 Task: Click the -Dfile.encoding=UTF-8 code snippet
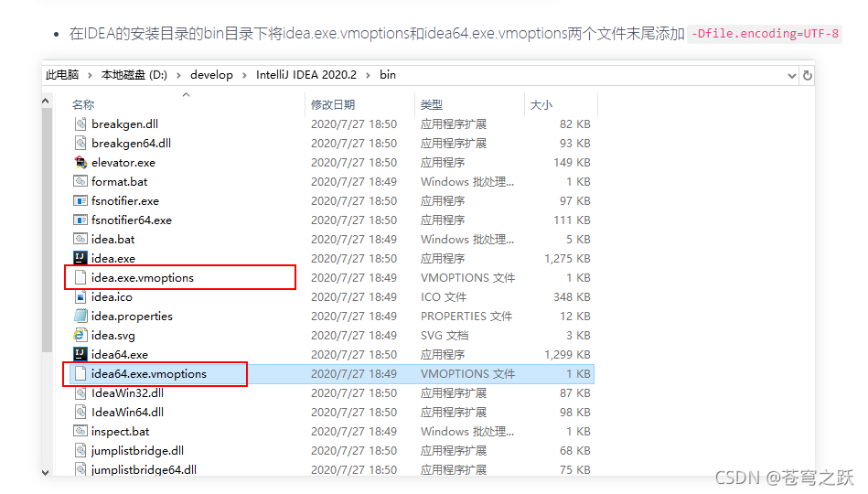pyautogui.click(x=765, y=34)
